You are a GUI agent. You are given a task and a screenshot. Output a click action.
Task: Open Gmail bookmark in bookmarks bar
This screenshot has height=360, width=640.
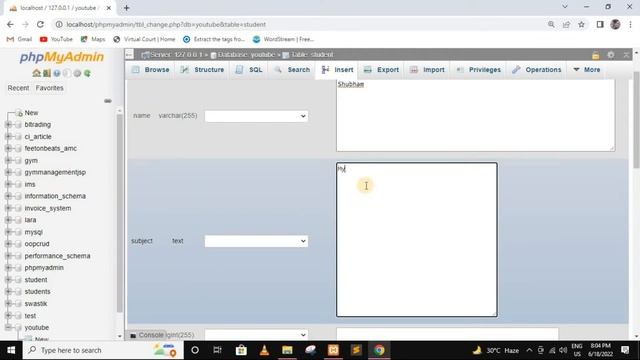point(19,39)
